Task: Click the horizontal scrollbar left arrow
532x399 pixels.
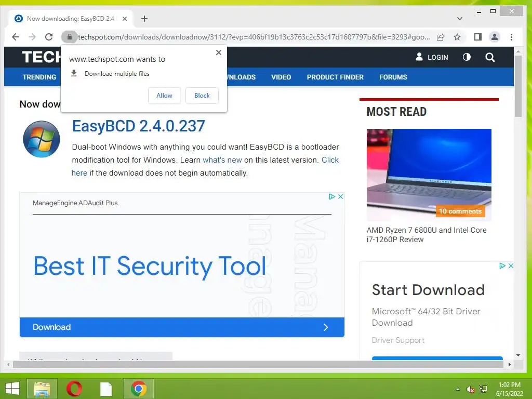Action: coord(8,364)
